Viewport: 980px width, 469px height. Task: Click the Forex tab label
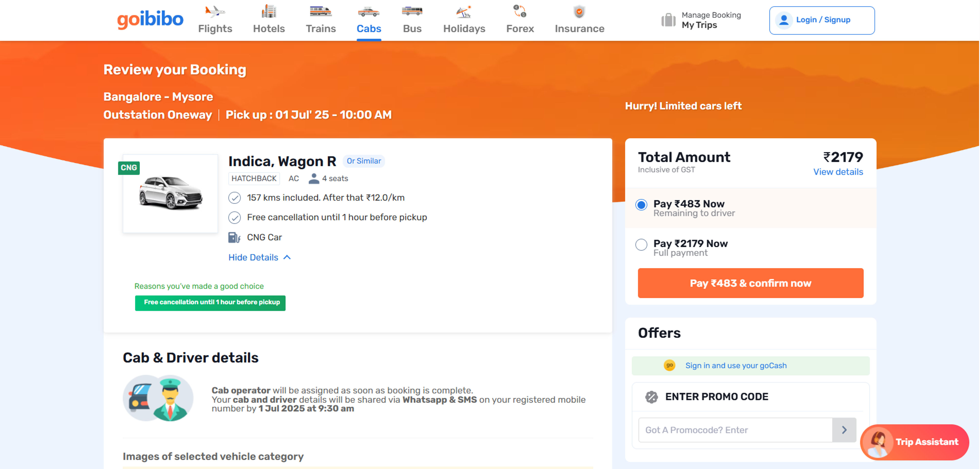(520, 29)
